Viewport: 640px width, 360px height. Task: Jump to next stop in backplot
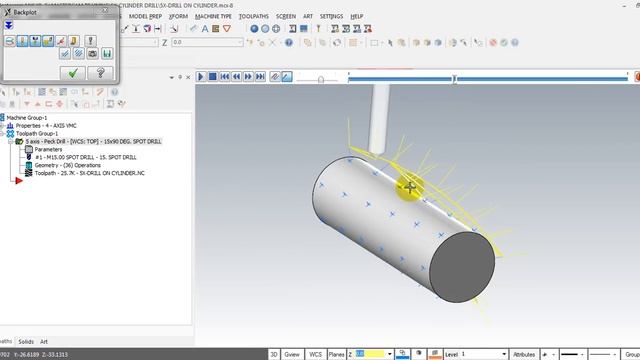pos(260,76)
